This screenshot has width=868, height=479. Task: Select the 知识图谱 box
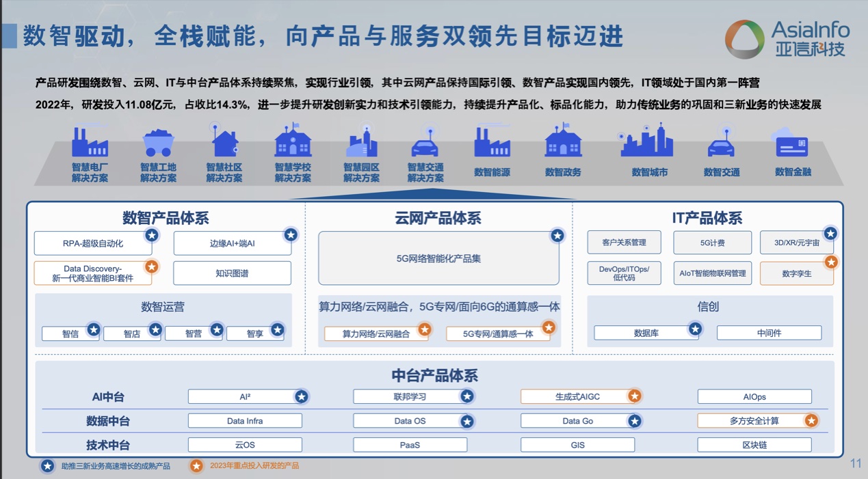coord(232,273)
